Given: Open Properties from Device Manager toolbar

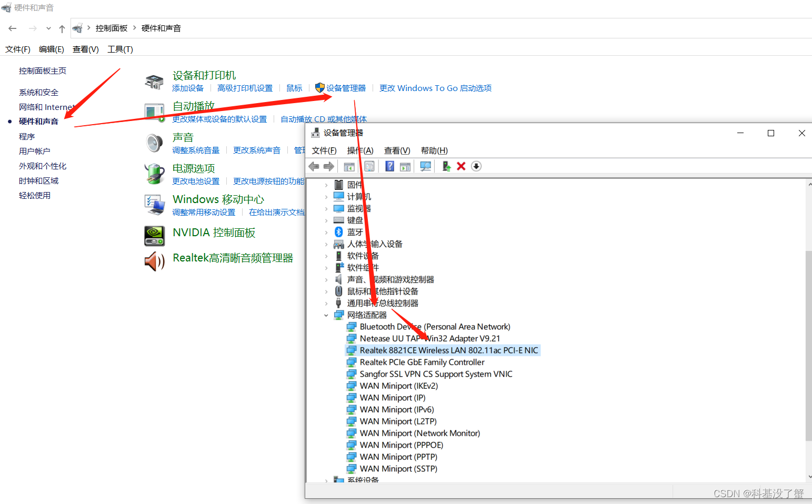Looking at the screenshot, I should tap(369, 166).
